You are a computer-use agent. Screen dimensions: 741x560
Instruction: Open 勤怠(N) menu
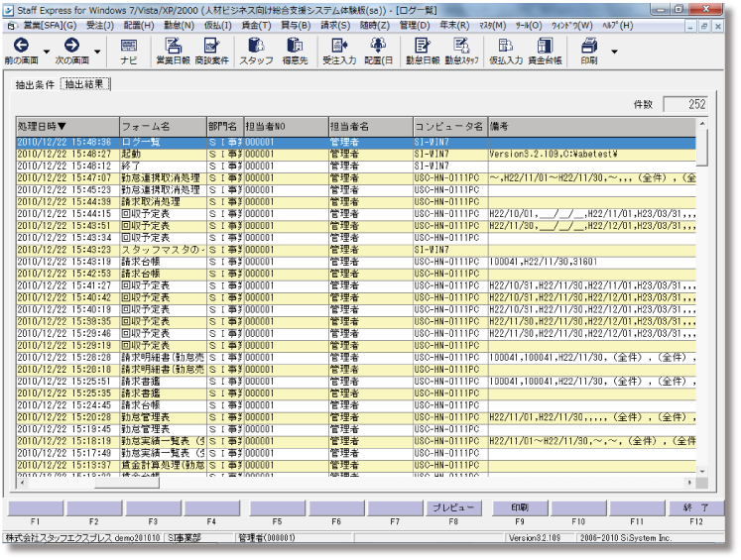179,26
